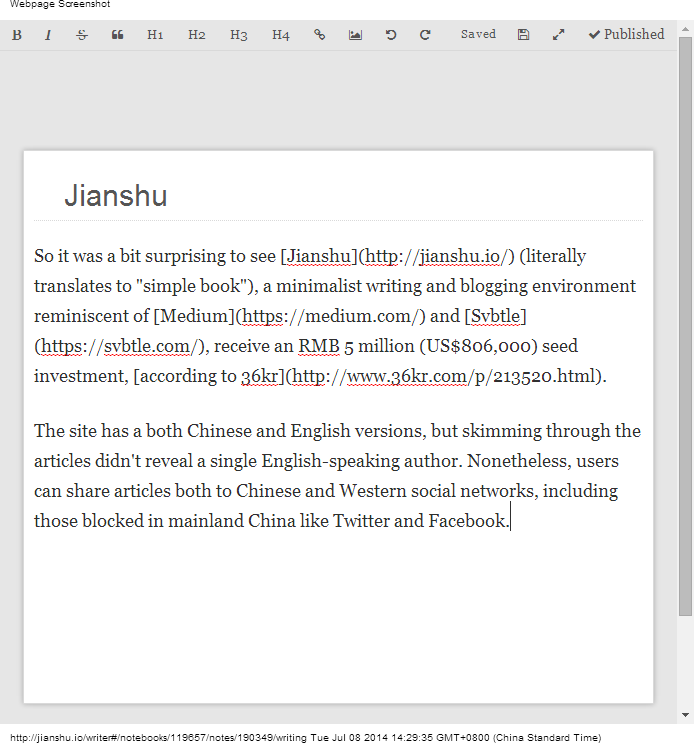
Task: Click the footer URL text at the bottom
Action: (305, 737)
